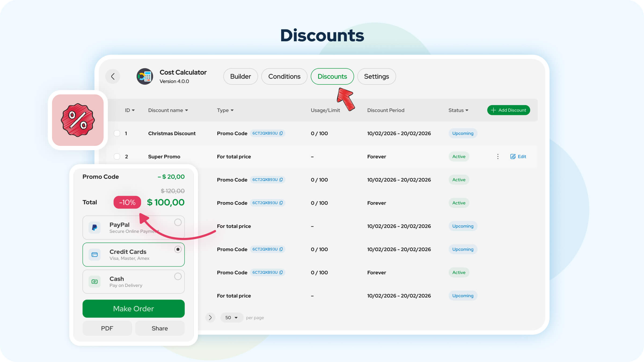
Task: Open the 50 per page dropdown
Action: pos(232,317)
